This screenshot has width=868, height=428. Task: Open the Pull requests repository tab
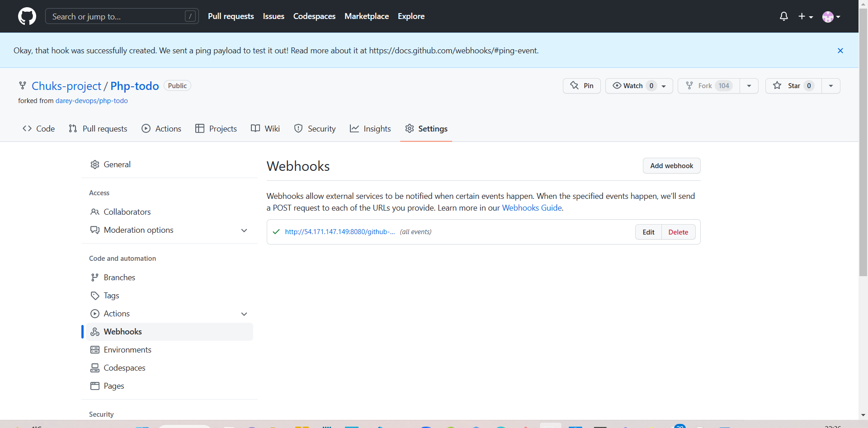point(98,129)
